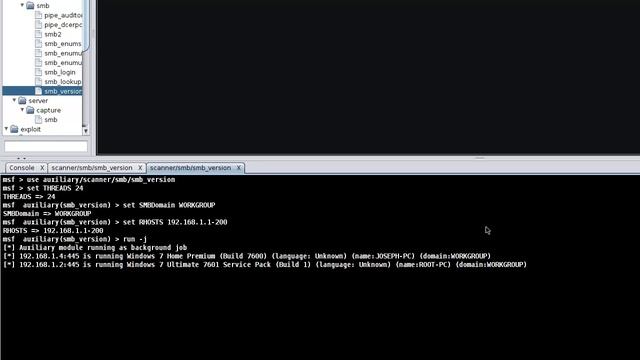640x360 pixels.
Task: Click the pipe_dcerpc module file icon
Action: tap(38, 24)
